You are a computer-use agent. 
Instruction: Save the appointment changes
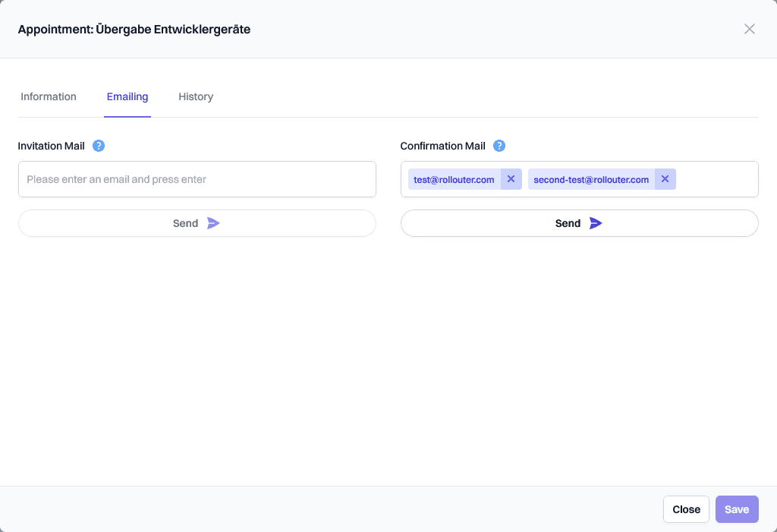736,509
